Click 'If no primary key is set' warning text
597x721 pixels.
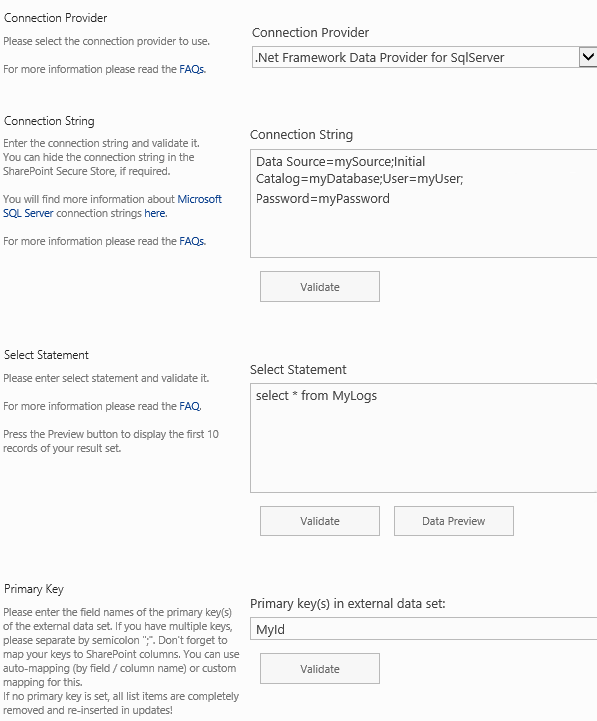121,703
